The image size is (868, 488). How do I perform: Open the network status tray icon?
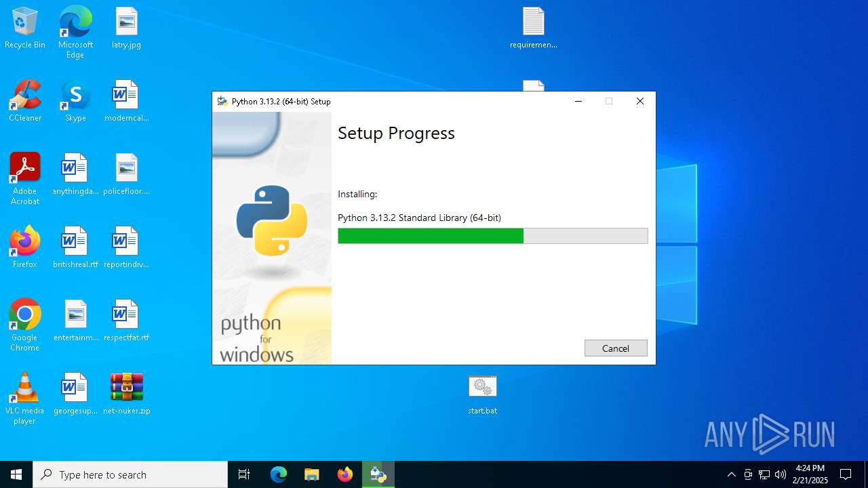(x=764, y=474)
